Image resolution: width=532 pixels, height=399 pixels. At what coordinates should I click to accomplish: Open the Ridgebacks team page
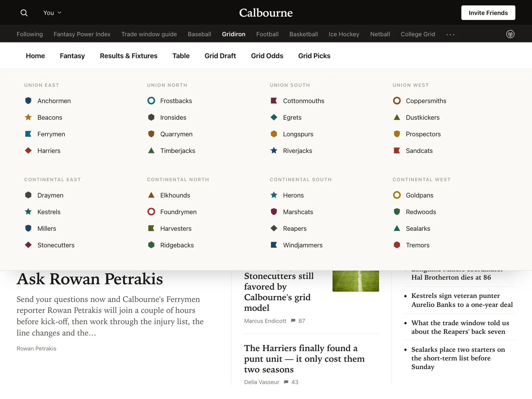[177, 245]
